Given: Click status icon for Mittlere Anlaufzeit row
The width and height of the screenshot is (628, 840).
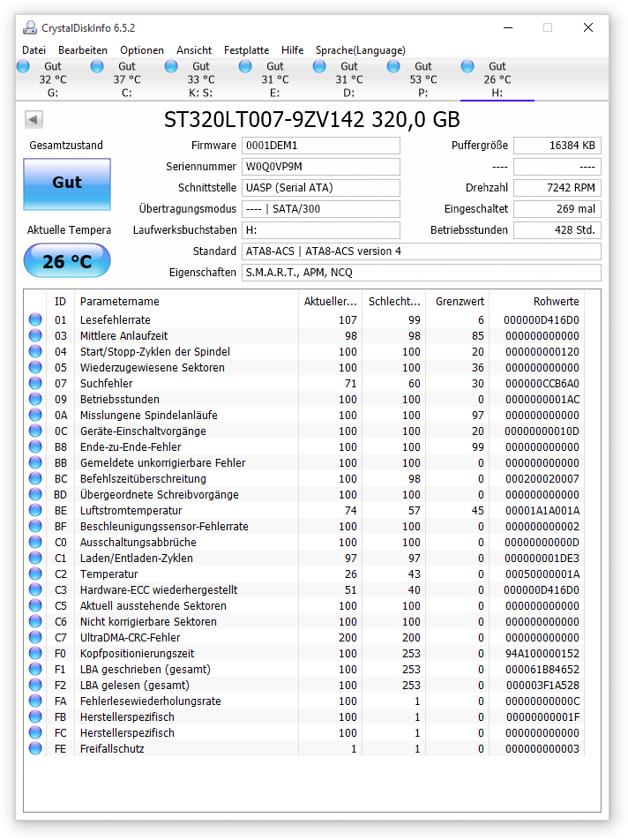Looking at the screenshot, I should (x=35, y=336).
